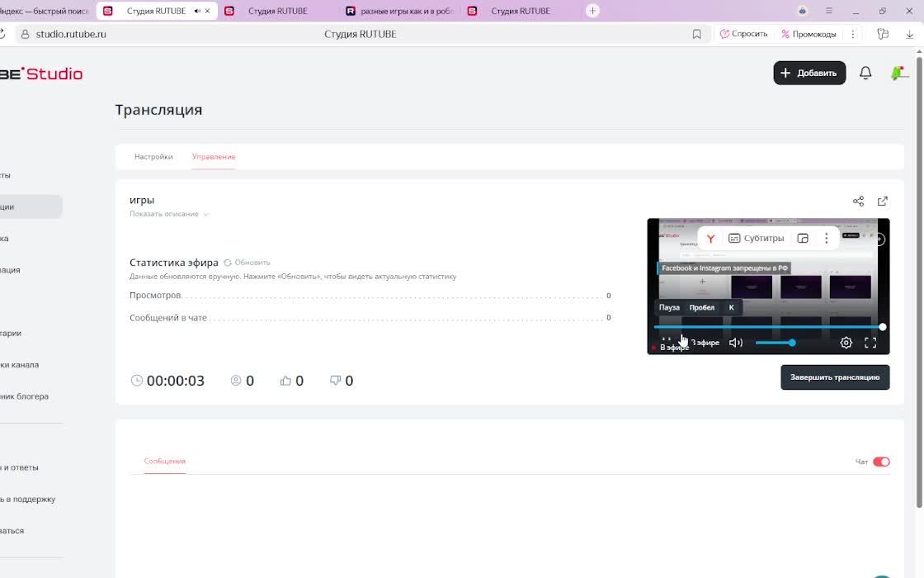Click Завершить трансляцию button

(835, 377)
